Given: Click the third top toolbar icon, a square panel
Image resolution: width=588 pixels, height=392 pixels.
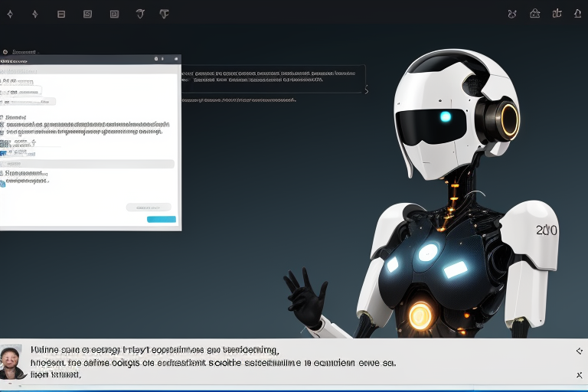Looking at the screenshot, I should pos(61,14).
